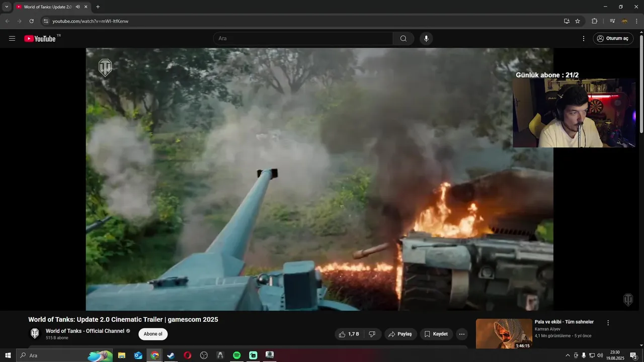This screenshot has width=644, height=362.
Task: Open File Explorer from taskbar
Action: pos(122,355)
